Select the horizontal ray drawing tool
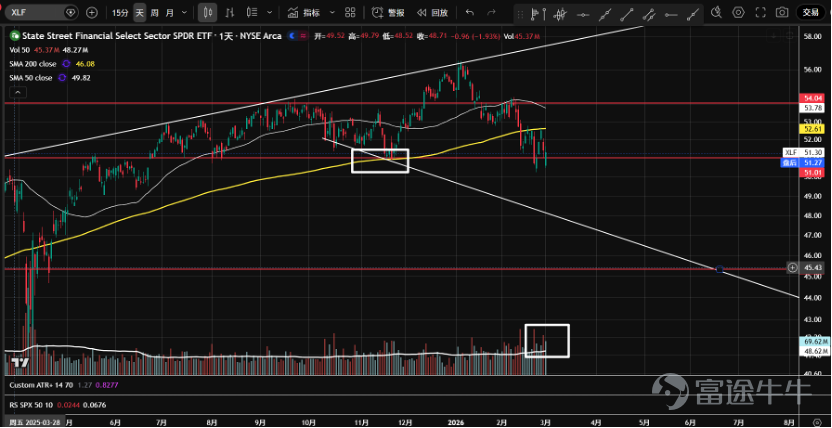Viewport: 832px width, 428px height. pos(671,15)
